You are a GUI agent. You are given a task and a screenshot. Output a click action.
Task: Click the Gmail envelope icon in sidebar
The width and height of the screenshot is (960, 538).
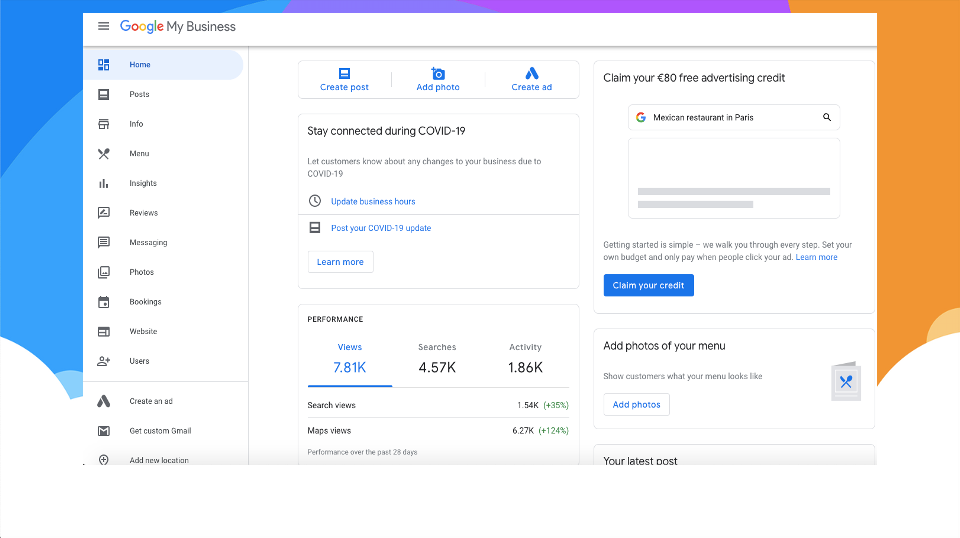point(103,431)
